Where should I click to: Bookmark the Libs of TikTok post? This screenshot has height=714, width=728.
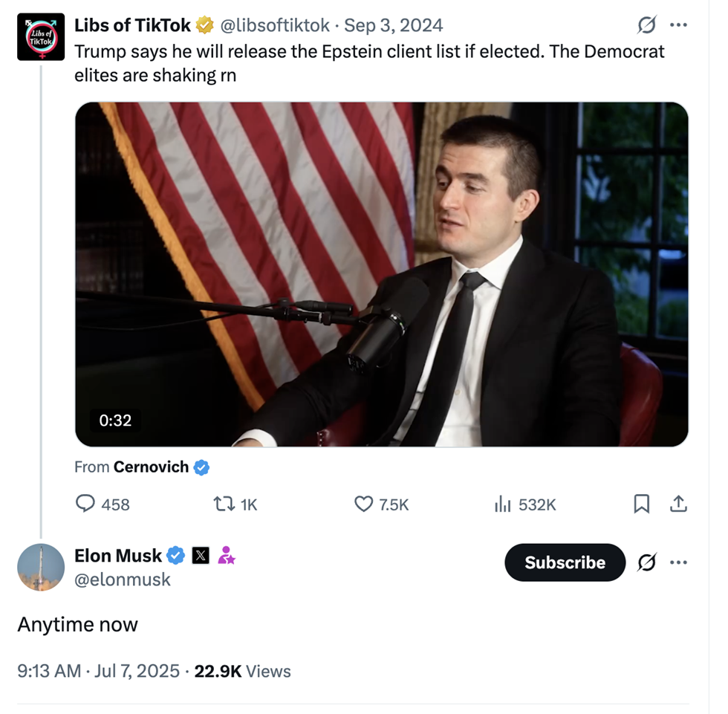[641, 504]
